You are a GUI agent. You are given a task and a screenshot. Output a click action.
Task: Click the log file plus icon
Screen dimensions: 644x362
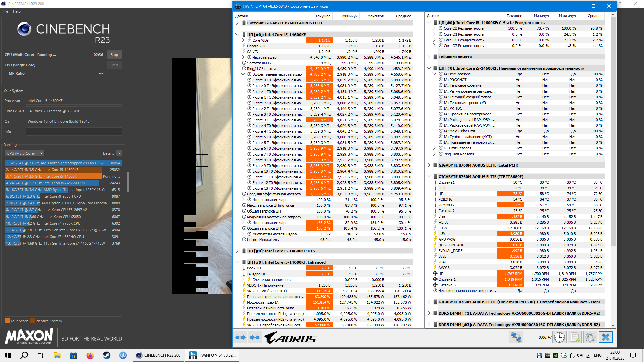[x=575, y=337]
